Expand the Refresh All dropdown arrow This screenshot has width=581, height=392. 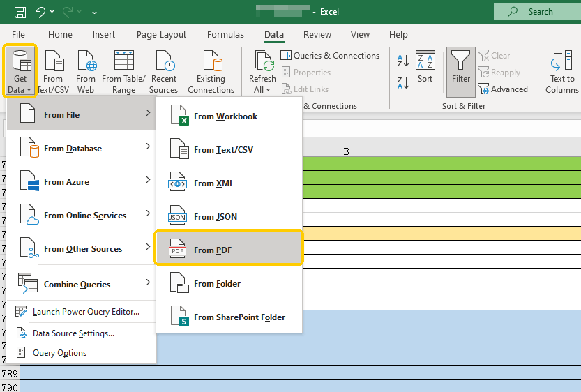tap(269, 90)
